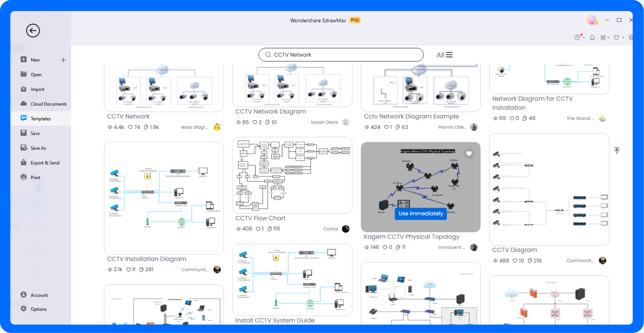Click the Pro badge in title bar
The image size is (644, 333).
click(355, 20)
